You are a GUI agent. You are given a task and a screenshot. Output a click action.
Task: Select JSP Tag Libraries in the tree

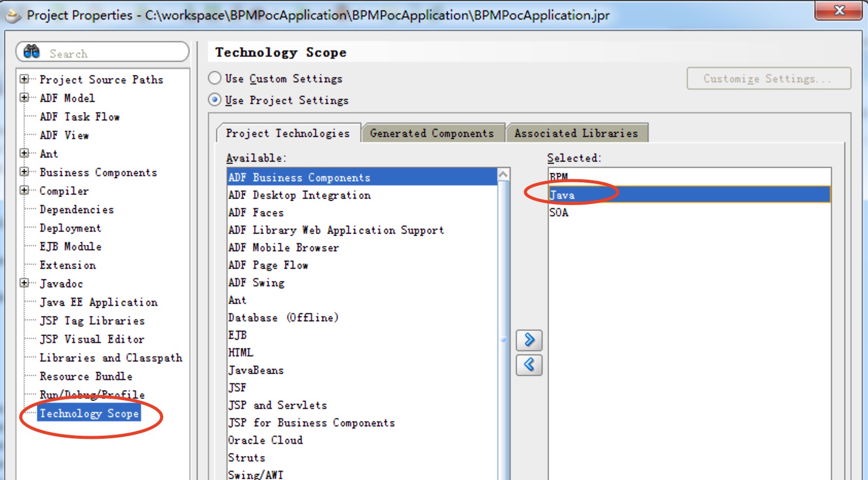click(92, 321)
